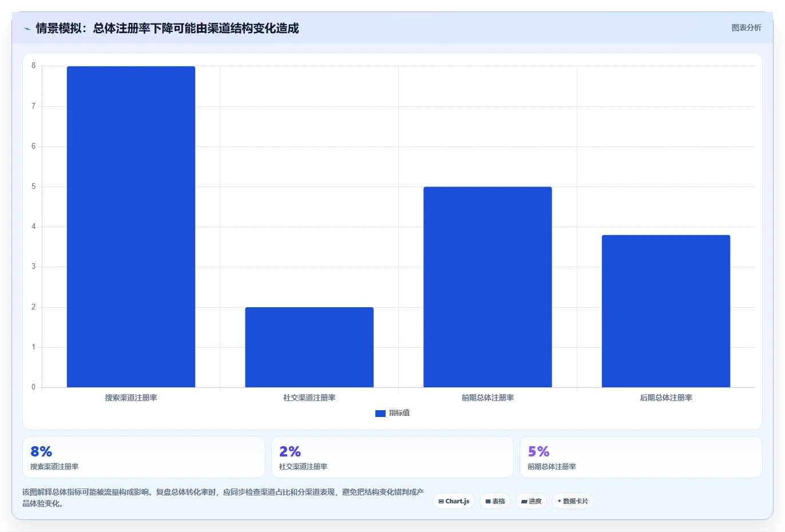The image size is (785, 532).
Task: Click the 搜索渠道注册率 bar
Action: pos(131,227)
